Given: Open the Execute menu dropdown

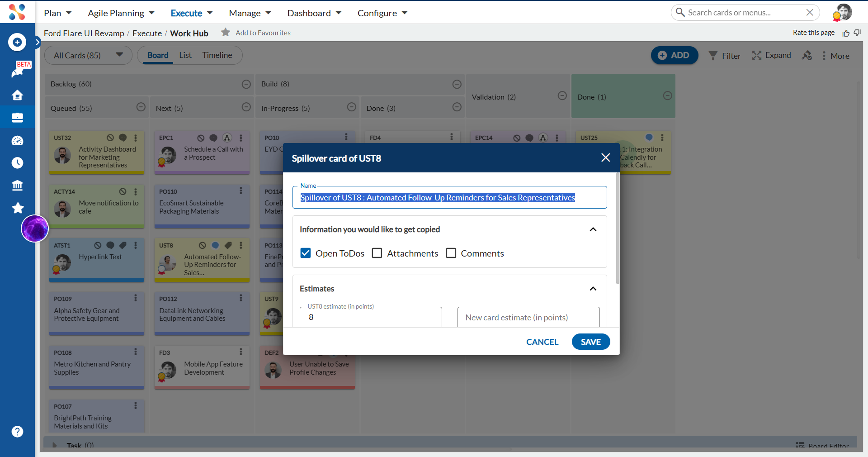Looking at the screenshot, I should pyautogui.click(x=191, y=13).
